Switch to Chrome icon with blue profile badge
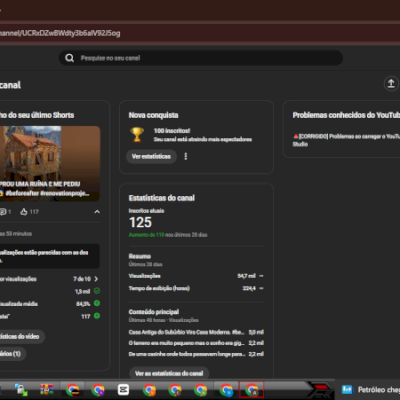This screenshot has height=400, width=400. pos(226,389)
